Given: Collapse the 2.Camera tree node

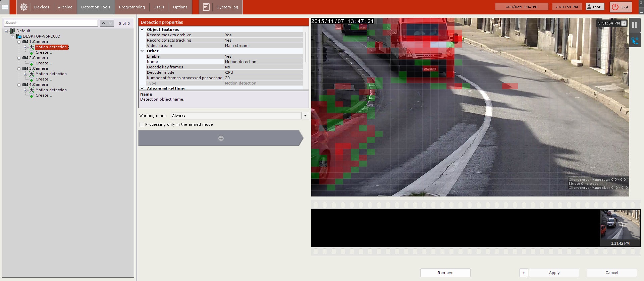Looking at the screenshot, I should click(19, 58).
